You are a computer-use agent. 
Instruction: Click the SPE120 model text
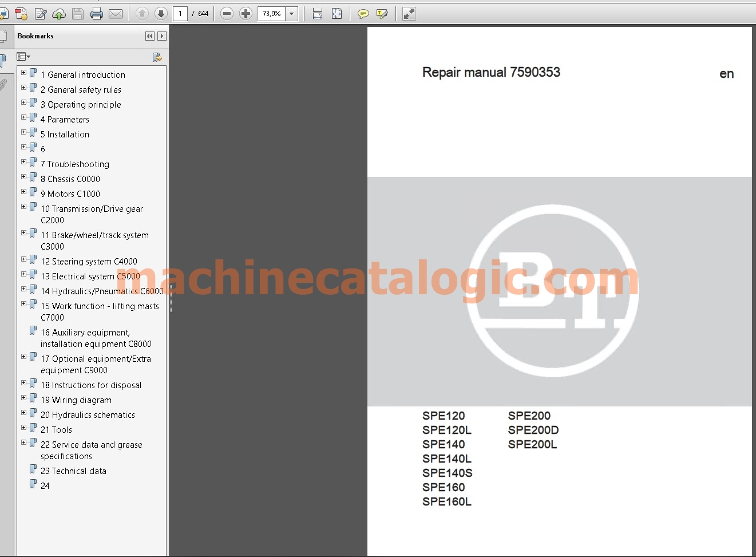tap(444, 416)
